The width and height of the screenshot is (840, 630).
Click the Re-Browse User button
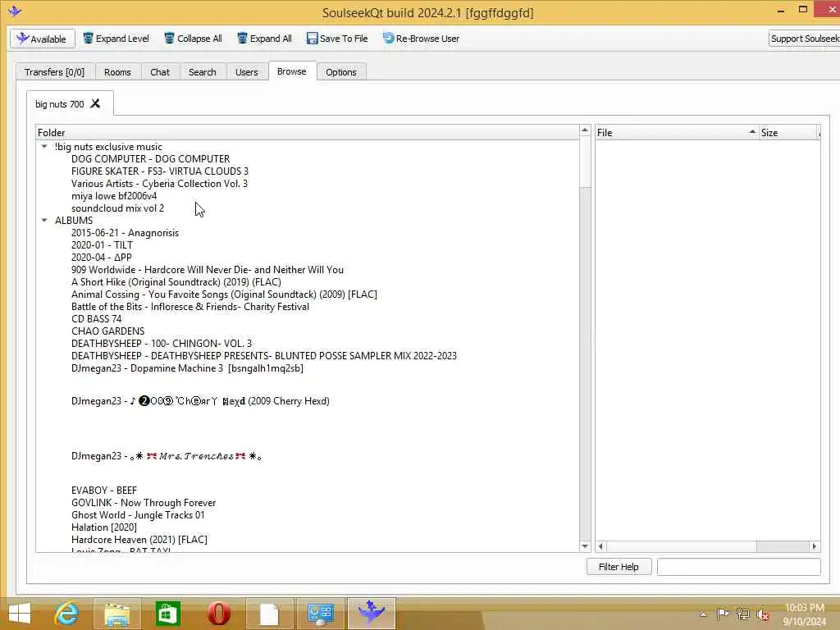[421, 39]
